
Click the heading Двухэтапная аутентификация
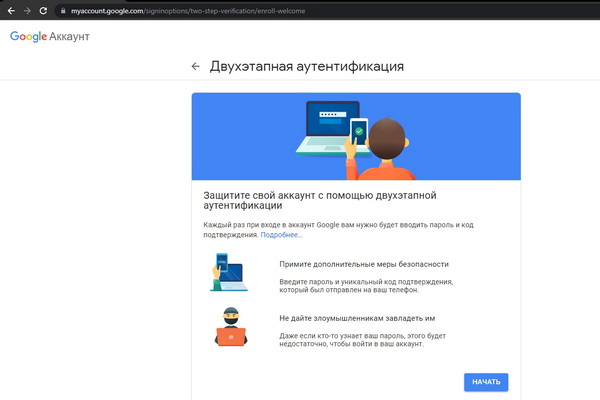pyautogui.click(x=307, y=66)
